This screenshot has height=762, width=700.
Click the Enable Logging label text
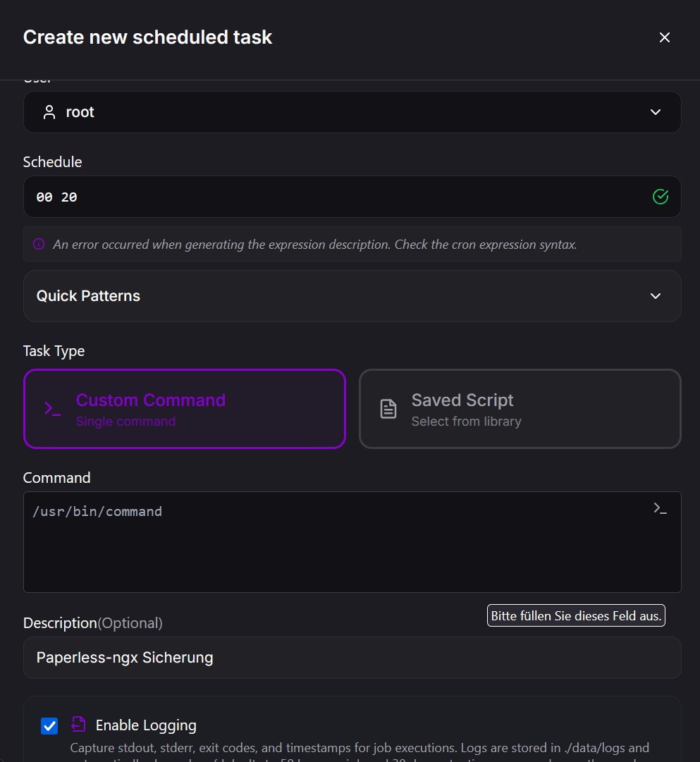pyautogui.click(x=146, y=725)
